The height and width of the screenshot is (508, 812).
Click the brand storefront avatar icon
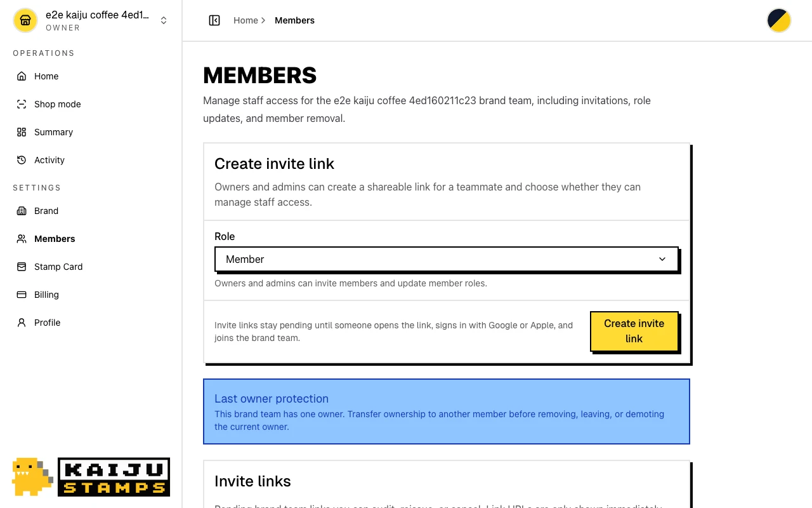point(25,20)
